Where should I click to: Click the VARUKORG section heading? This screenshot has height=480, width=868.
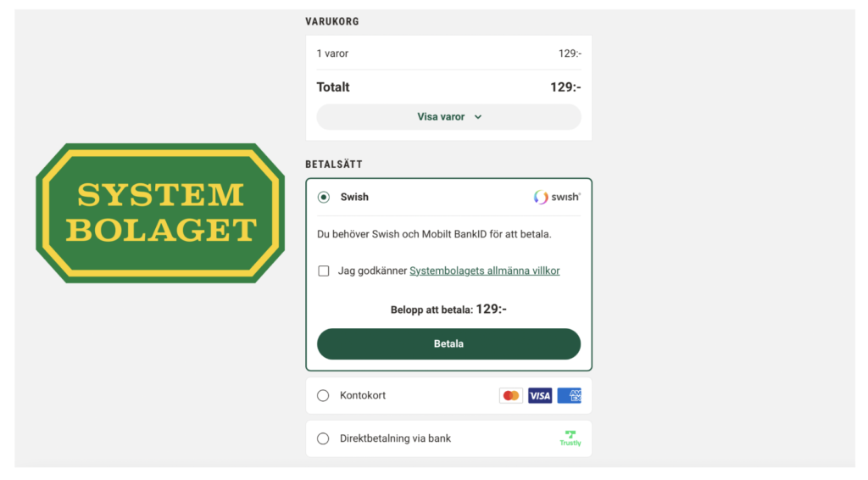(x=332, y=22)
